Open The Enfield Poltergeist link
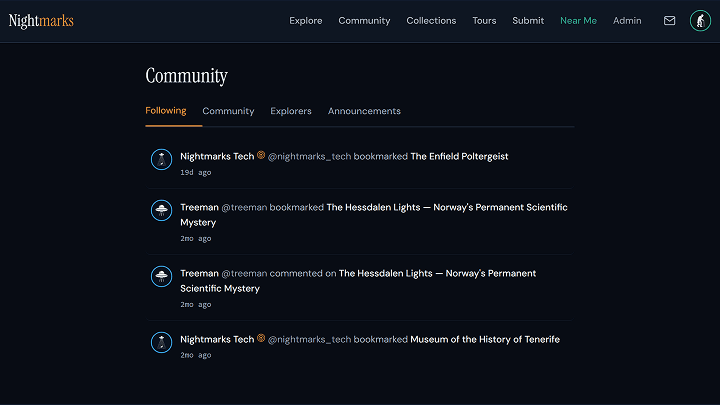The width and height of the screenshot is (720, 405). (459, 157)
